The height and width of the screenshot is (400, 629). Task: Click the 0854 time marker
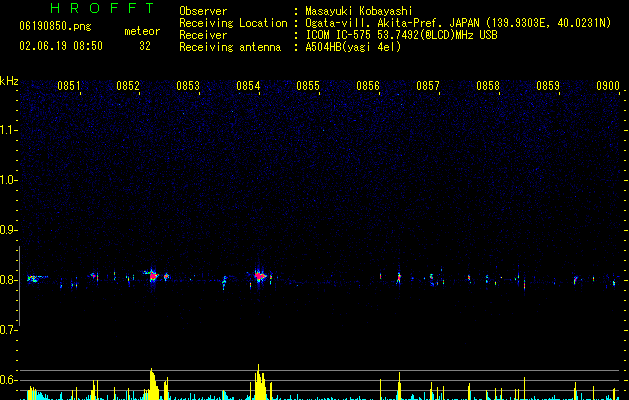coord(248,86)
